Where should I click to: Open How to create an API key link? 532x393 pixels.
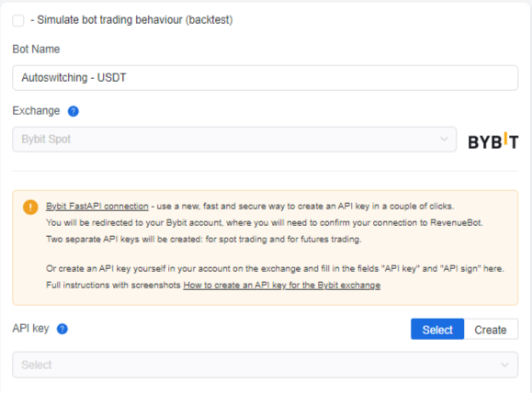281,286
